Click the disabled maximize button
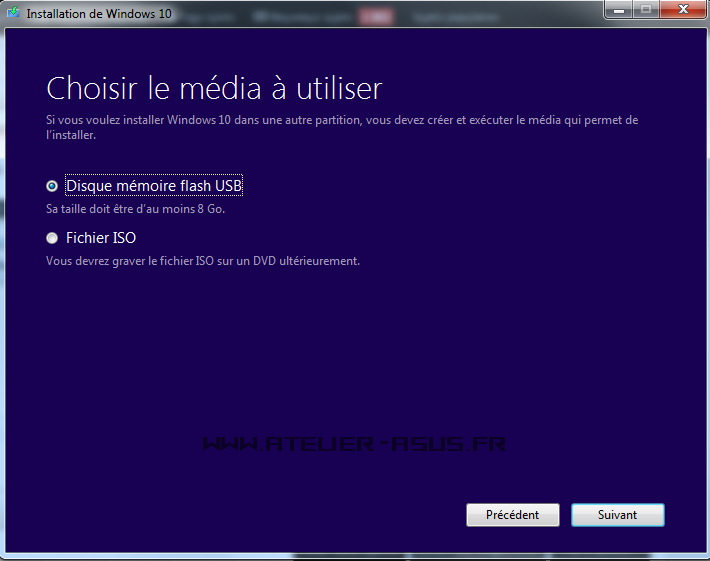The height and width of the screenshot is (561, 710). click(x=645, y=10)
